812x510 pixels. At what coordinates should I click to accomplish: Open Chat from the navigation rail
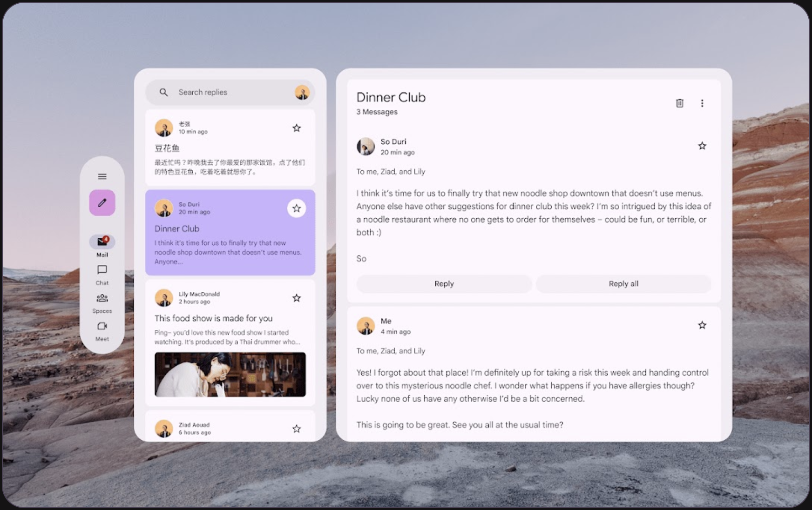[x=101, y=271]
